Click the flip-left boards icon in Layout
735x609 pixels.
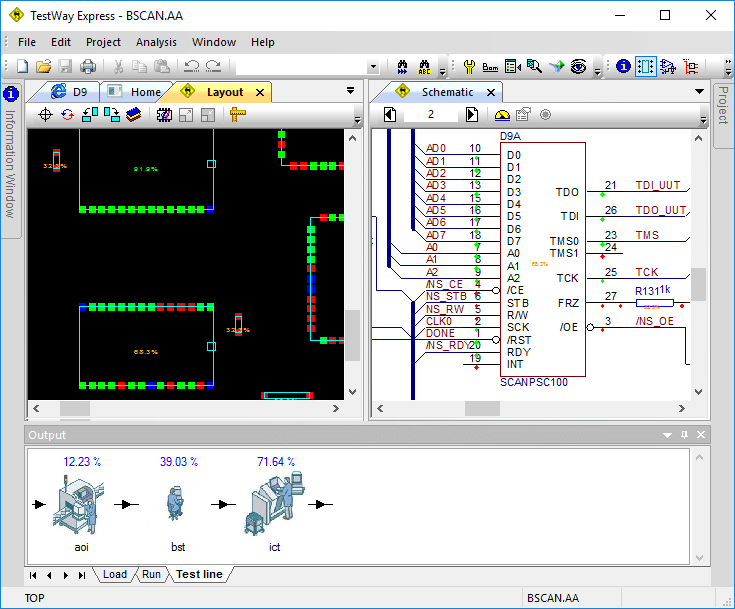click(90, 114)
